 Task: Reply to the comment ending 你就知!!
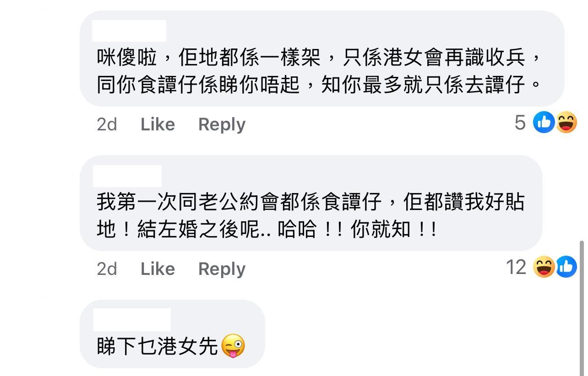point(222,269)
